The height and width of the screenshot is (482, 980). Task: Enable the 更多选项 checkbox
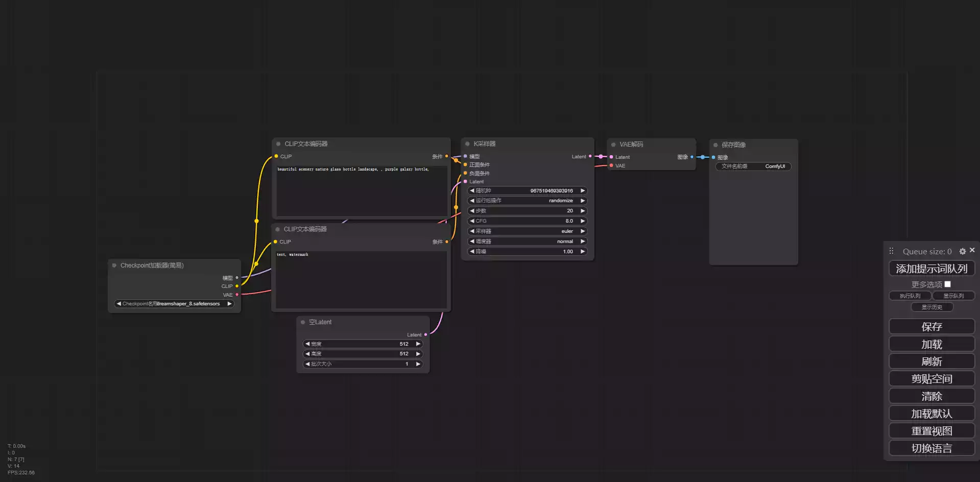pos(948,284)
